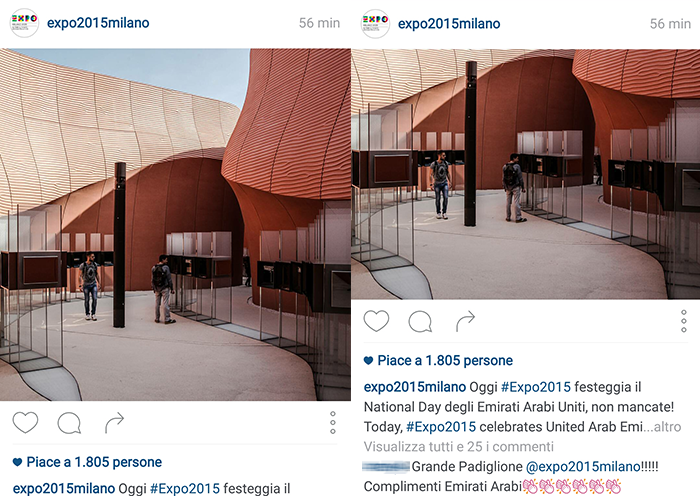Expand caption with the 'altro' link
The height and width of the screenshot is (496, 700).
pyautogui.click(x=667, y=427)
